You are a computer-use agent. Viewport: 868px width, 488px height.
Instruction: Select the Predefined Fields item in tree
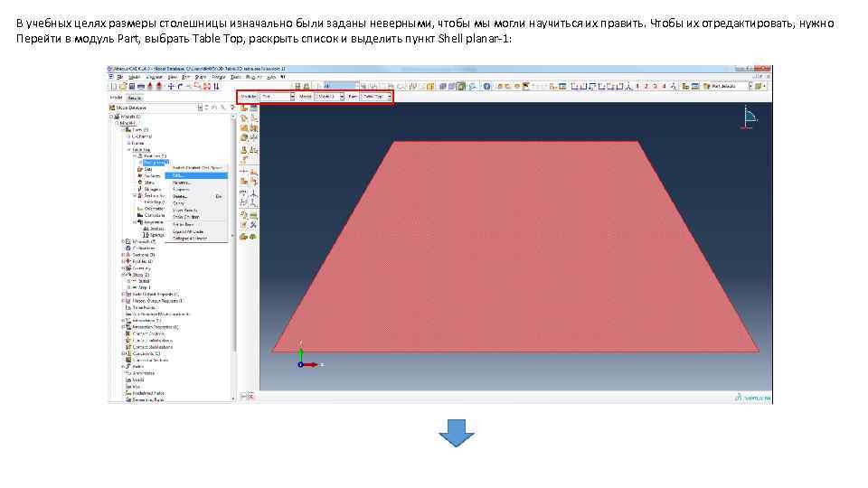coord(148,393)
